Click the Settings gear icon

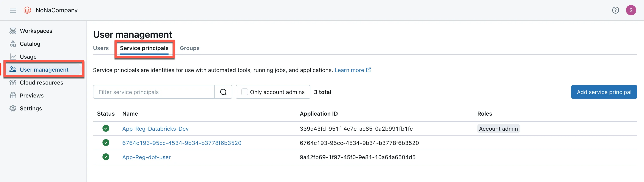[13, 108]
